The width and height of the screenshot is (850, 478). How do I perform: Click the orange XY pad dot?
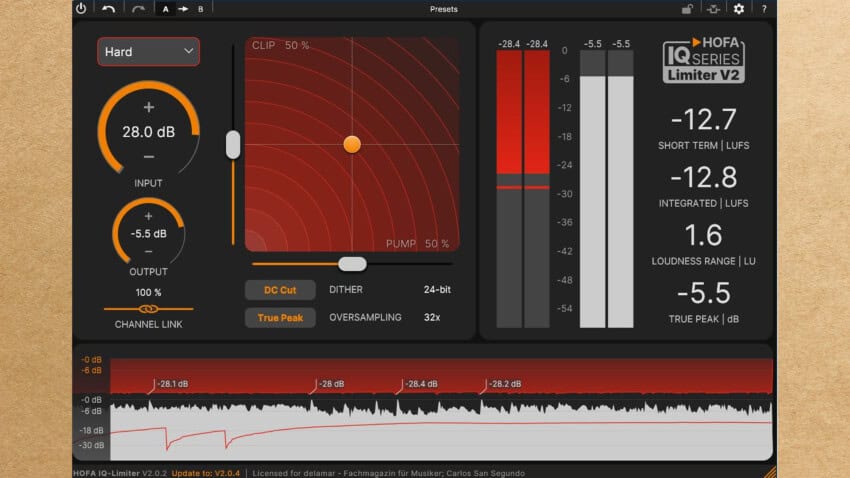(352, 144)
